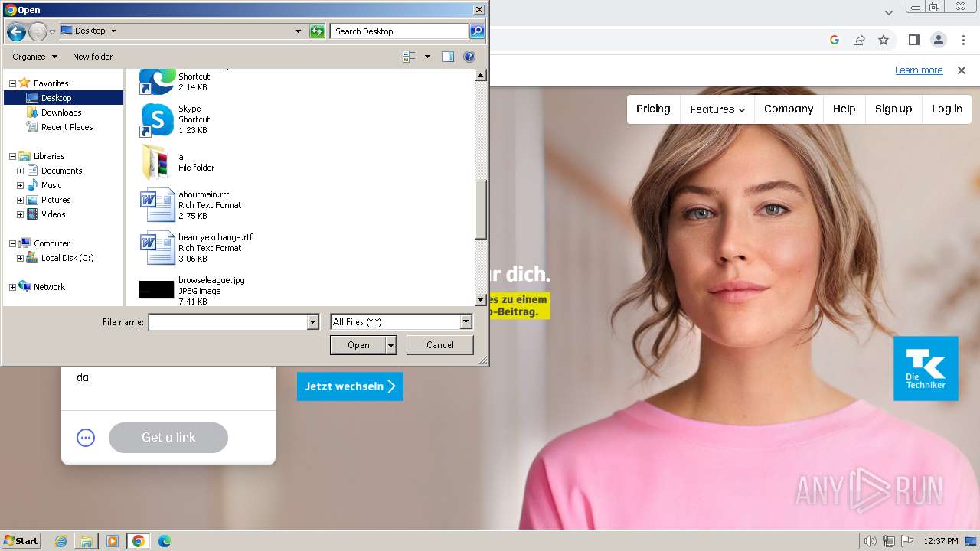Select Downloads under Favorites
Viewport: 980px width, 551px height.
coord(61,112)
